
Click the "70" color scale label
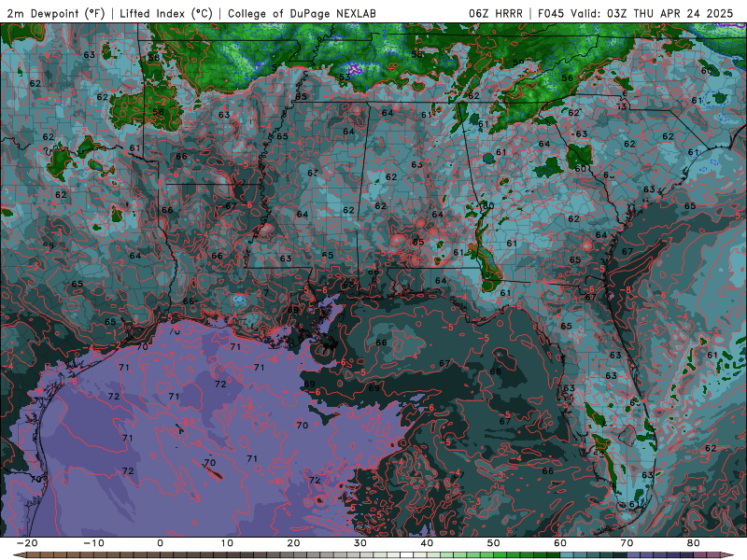[627, 543]
